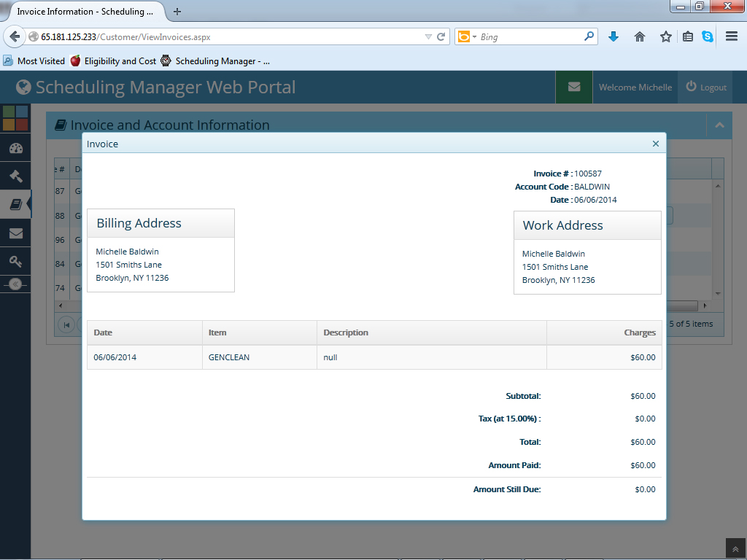Open the Firefox hamburger menu

pos(732,36)
